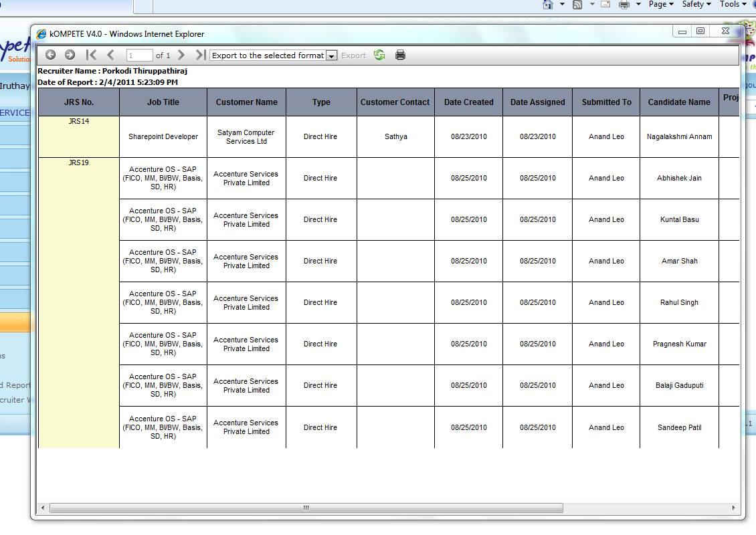Click the Submitted To column header
756x535 pixels.
607,102
